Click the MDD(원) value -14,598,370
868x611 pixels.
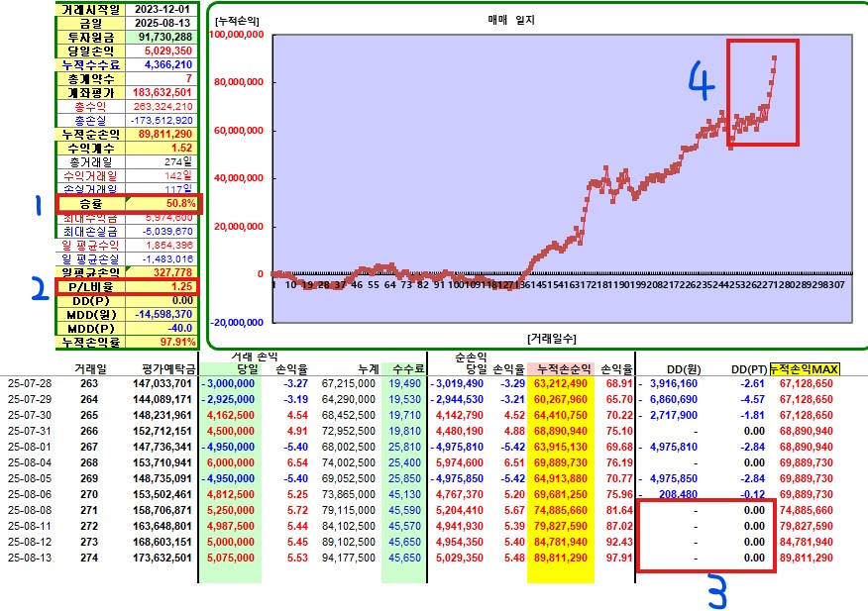tap(162, 314)
